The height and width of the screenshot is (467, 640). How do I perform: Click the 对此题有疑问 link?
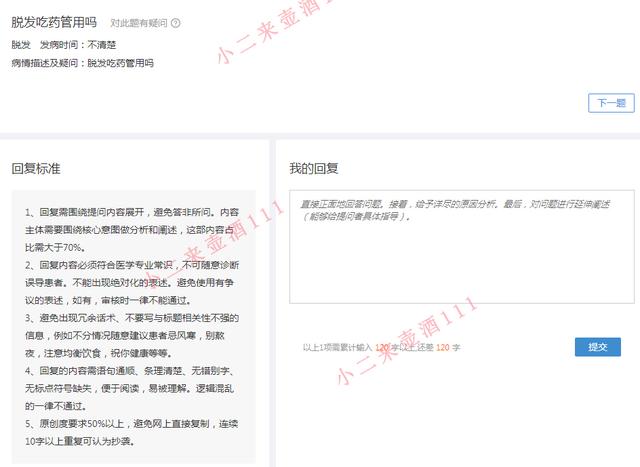tap(138, 22)
